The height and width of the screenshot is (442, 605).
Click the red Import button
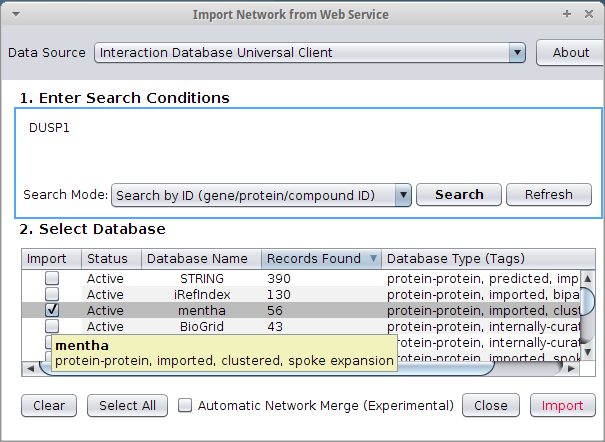563,405
